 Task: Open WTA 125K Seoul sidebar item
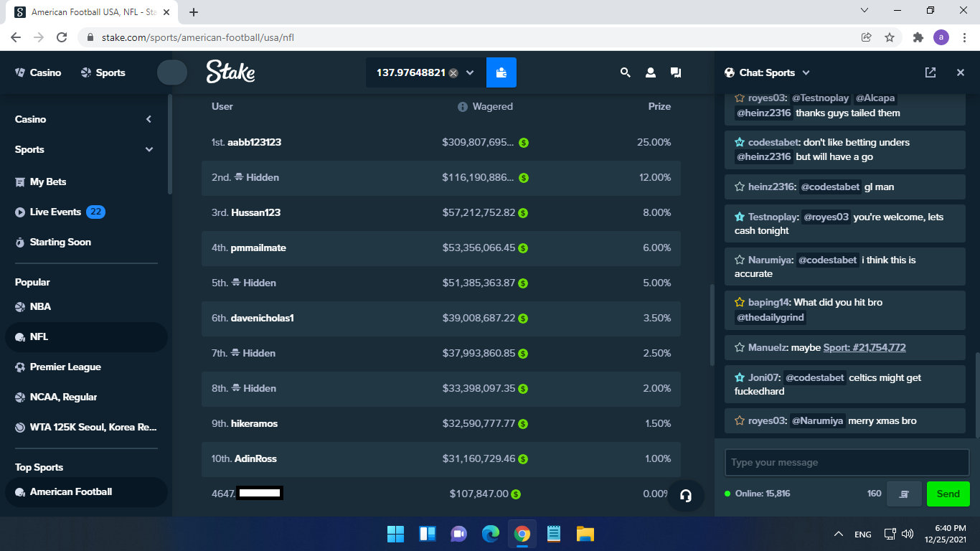click(x=86, y=427)
